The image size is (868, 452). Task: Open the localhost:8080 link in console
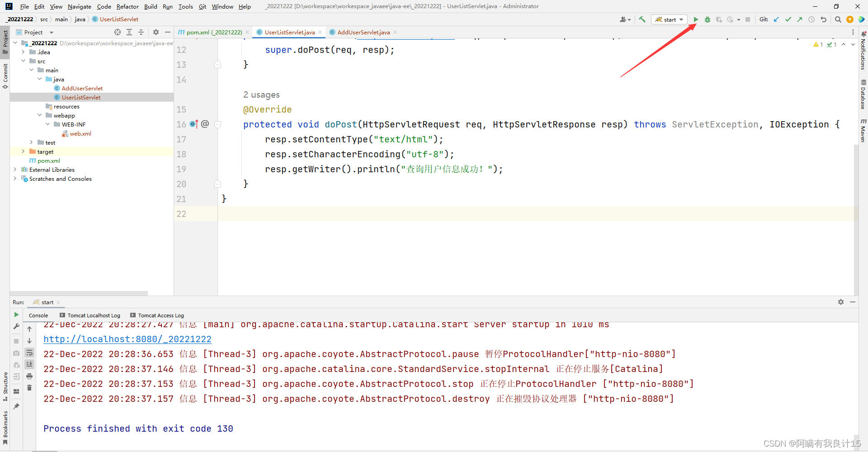[x=127, y=339]
